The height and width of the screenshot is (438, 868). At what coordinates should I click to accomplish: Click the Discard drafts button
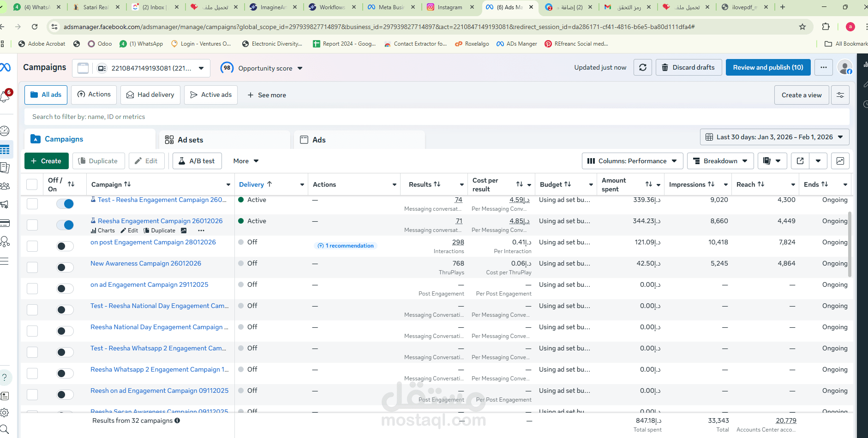(689, 67)
